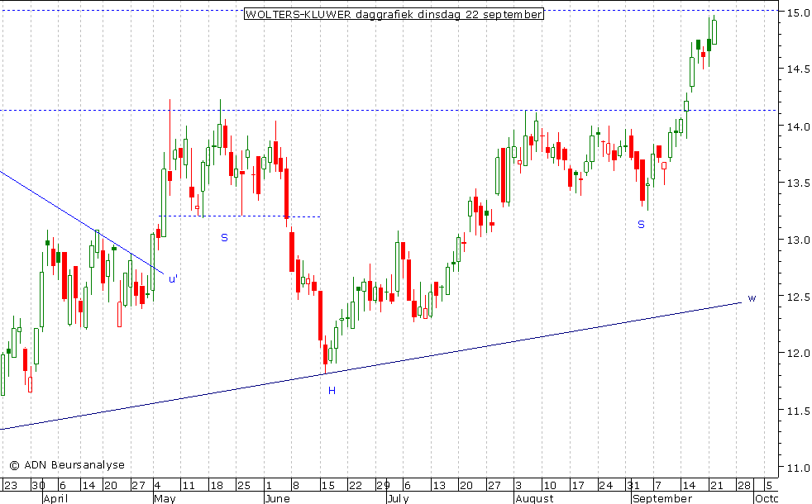This screenshot has height=504, width=812.
Task: Click the ADN Beursanalyse copyright text
Action: pyautogui.click(x=66, y=465)
